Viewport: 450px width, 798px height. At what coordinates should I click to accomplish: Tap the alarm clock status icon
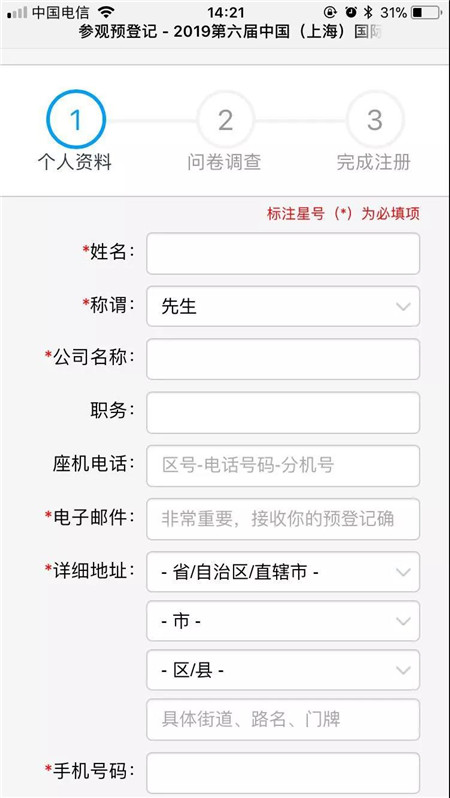point(351,12)
